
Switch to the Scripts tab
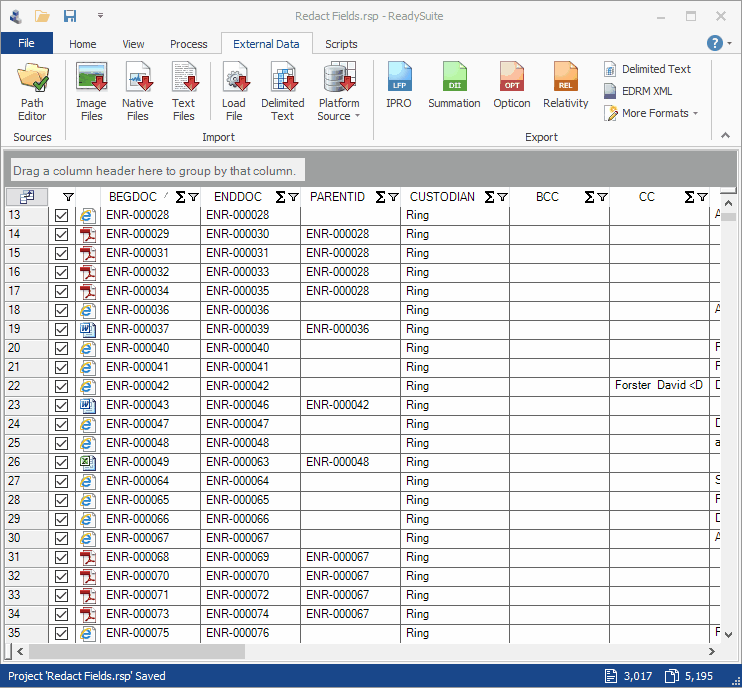pos(341,44)
